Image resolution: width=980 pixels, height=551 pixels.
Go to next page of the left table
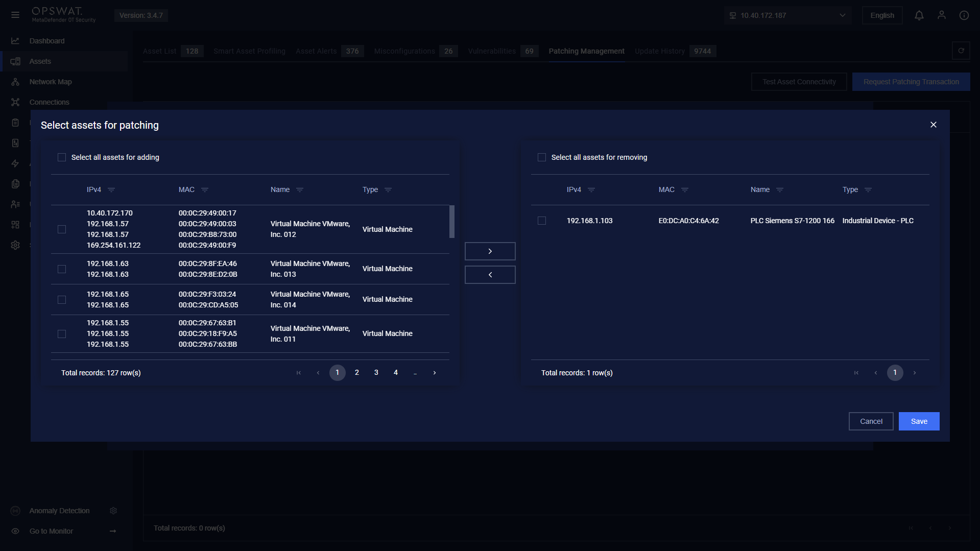click(435, 373)
